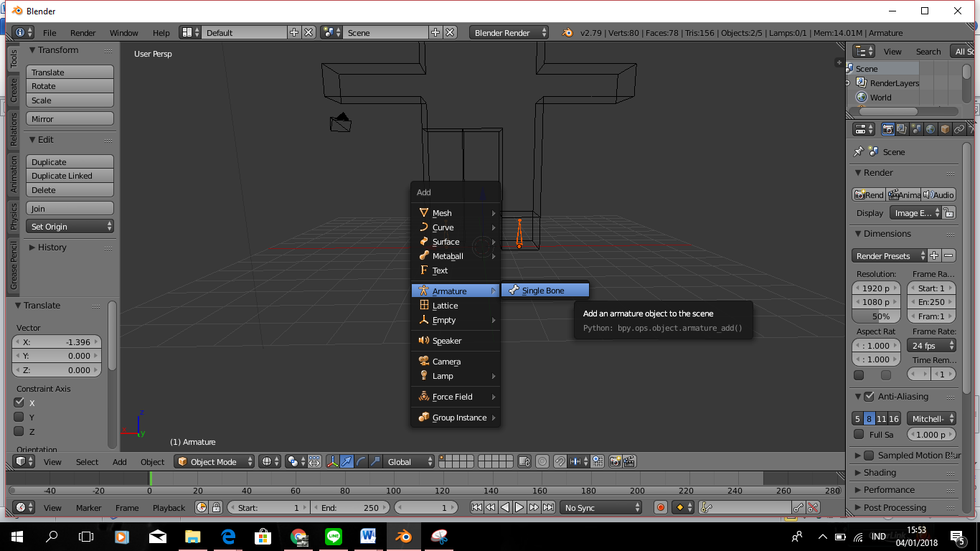
Task: Open the World properties globe tab
Action: [930, 129]
